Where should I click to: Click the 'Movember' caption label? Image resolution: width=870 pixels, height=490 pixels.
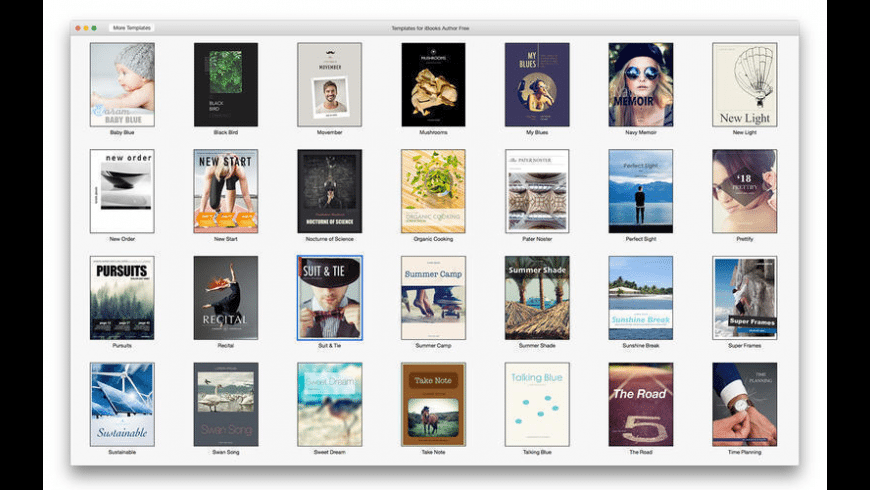(330, 133)
